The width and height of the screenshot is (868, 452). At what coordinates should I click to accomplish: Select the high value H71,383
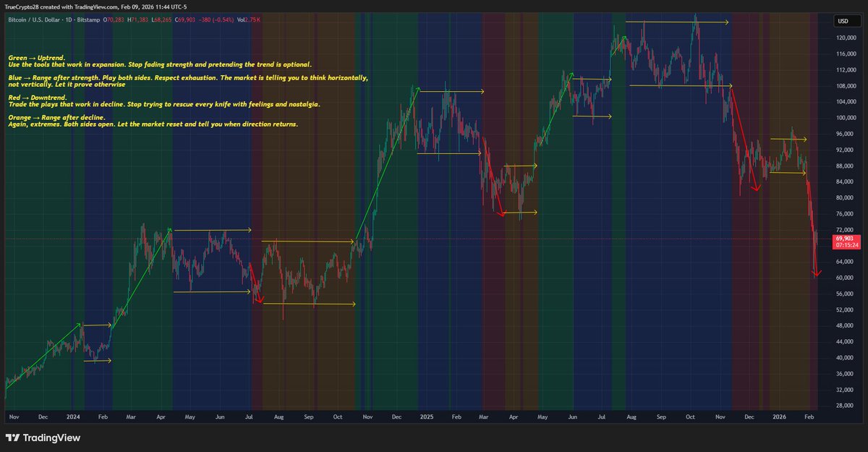(139, 20)
